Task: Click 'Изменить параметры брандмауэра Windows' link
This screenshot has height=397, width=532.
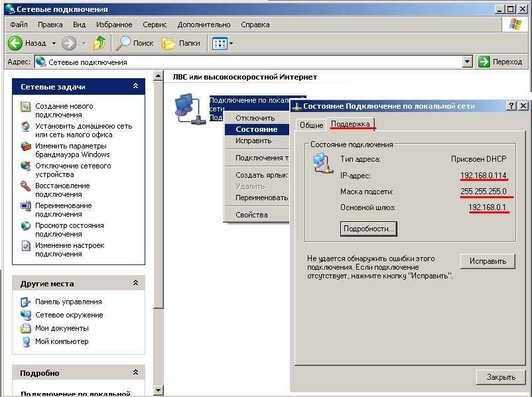Action: tap(72, 150)
